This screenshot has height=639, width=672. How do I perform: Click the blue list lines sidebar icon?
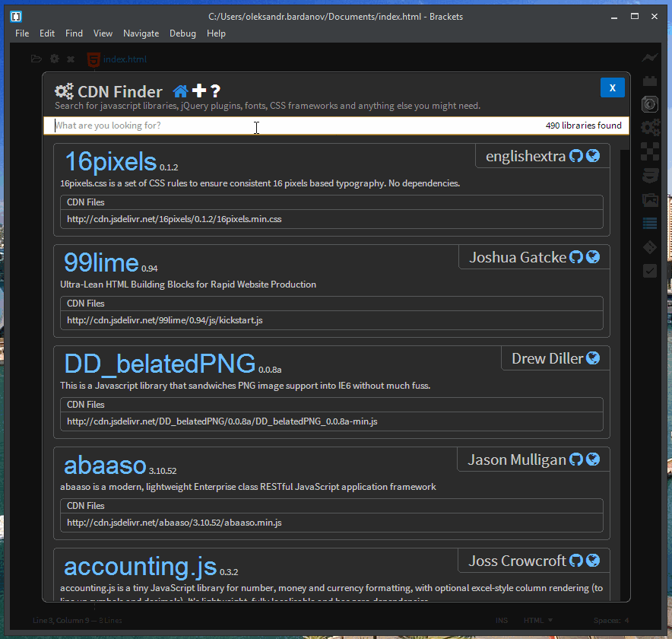point(650,223)
